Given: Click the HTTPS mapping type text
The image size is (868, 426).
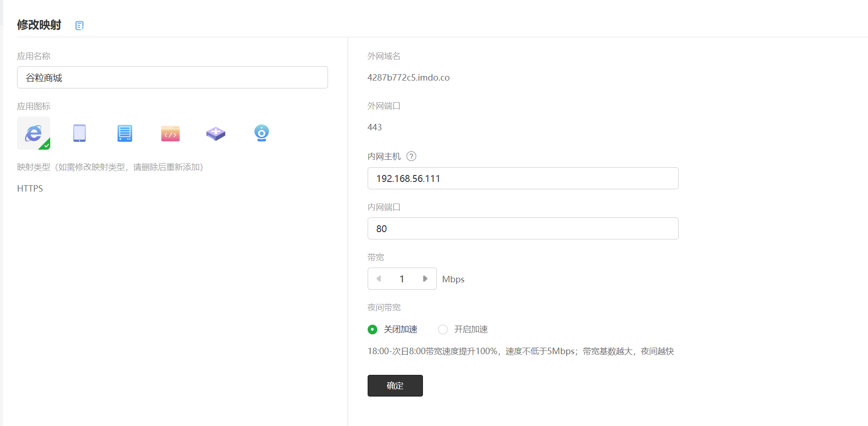Looking at the screenshot, I should click(x=30, y=188).
